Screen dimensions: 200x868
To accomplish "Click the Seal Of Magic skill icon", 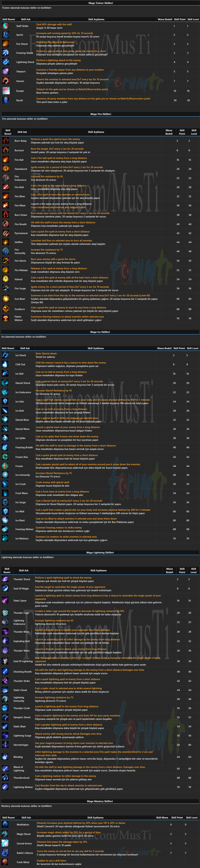I will pos(5,588).
